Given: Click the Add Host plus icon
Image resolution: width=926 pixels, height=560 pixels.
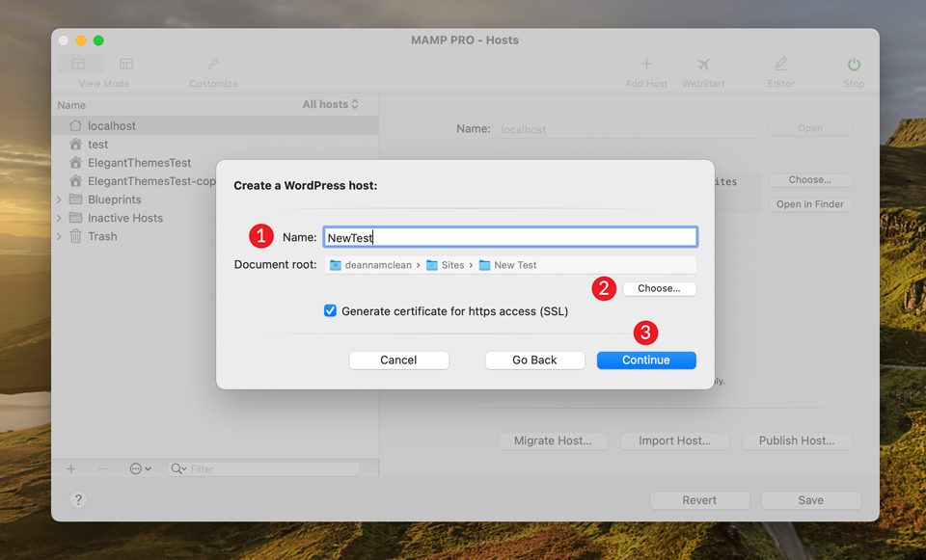Looking at the screenshot, I should click(646, 65).
